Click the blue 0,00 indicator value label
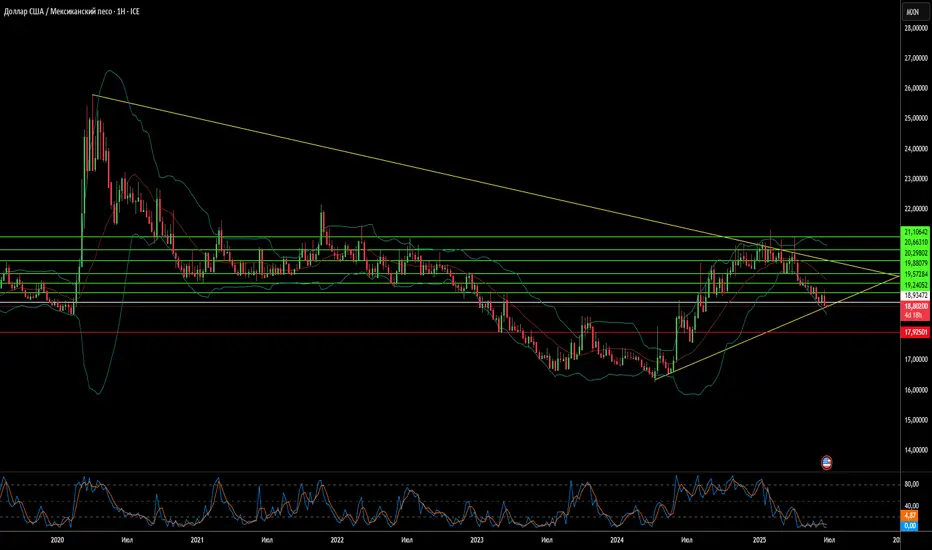Screen dimensions: 932x550 pos(910,526)
